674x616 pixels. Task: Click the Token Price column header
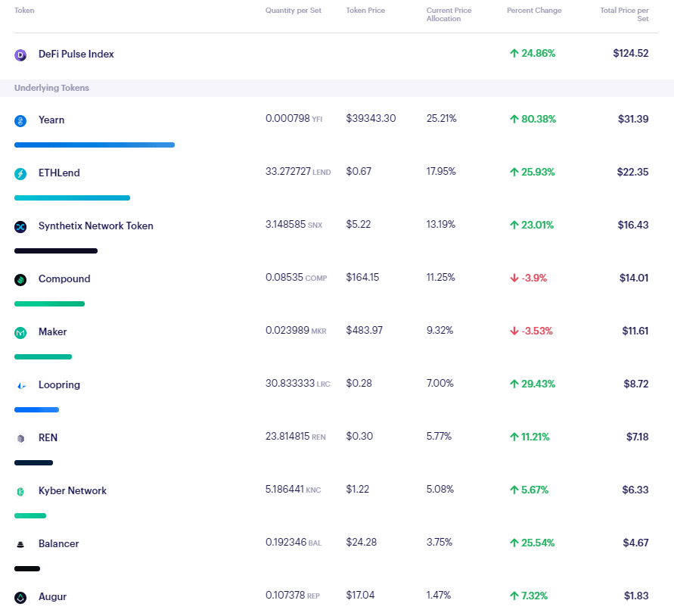pos(365,11)
